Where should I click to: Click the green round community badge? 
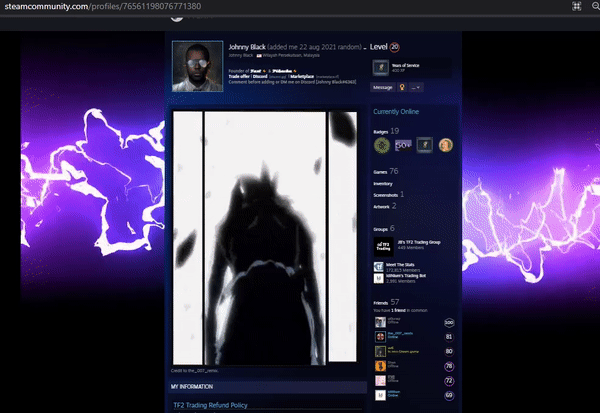[382, 145]
